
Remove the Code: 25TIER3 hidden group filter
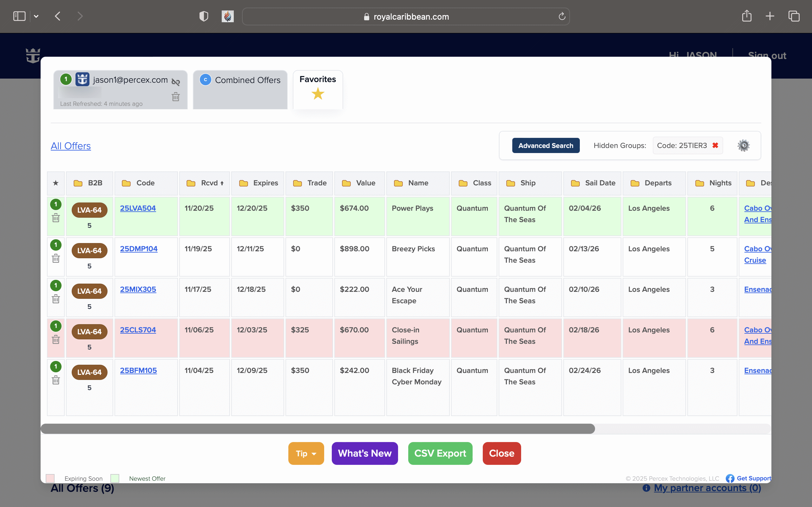(715, 145)
